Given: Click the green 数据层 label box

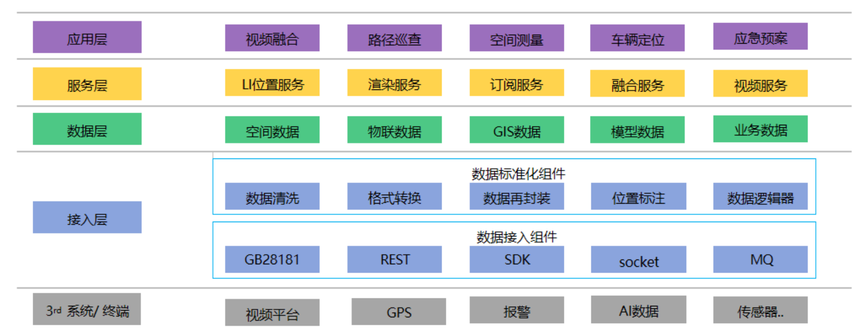Looking at the screenshot, I should [87, 129].
